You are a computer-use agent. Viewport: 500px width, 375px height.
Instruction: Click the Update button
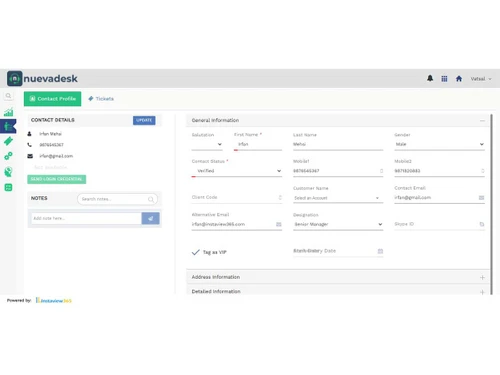tap(144, 120)
